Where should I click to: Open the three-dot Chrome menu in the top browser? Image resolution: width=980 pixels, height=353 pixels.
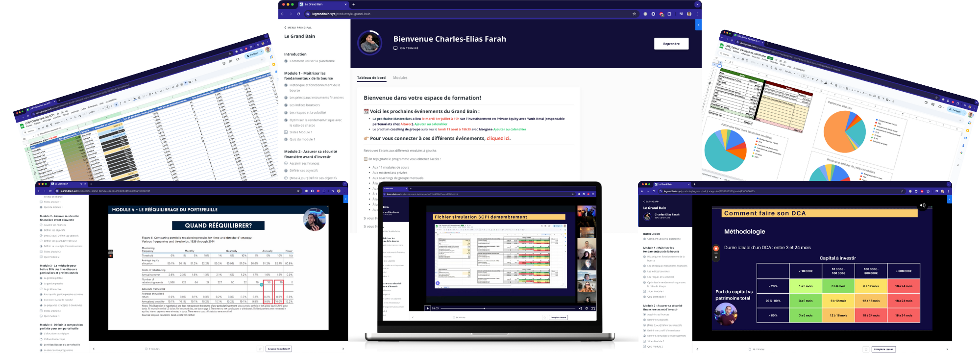point(697,14)
